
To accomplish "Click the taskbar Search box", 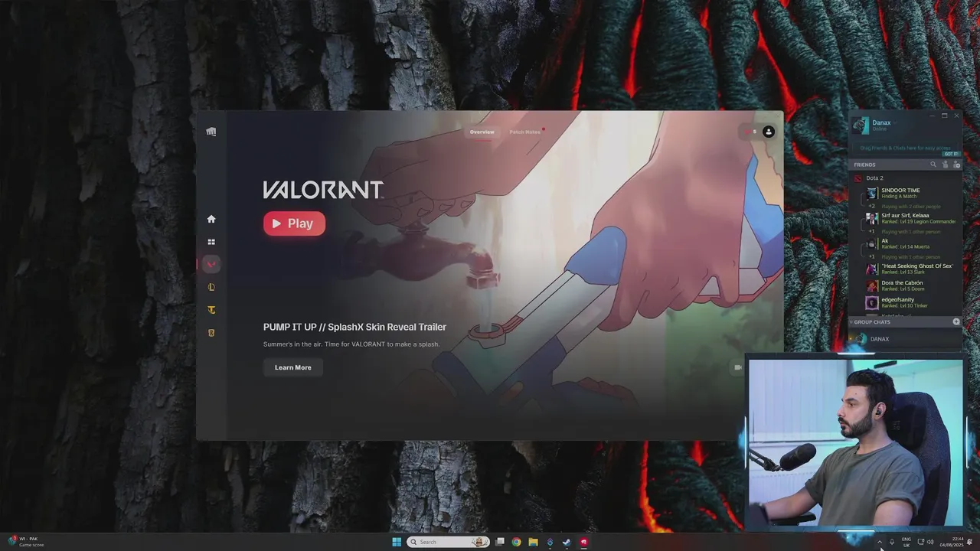I will [x=448, y=542].
